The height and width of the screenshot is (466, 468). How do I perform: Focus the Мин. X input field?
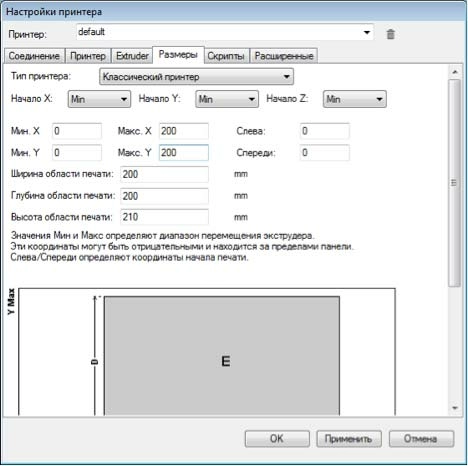click(77, 131)
